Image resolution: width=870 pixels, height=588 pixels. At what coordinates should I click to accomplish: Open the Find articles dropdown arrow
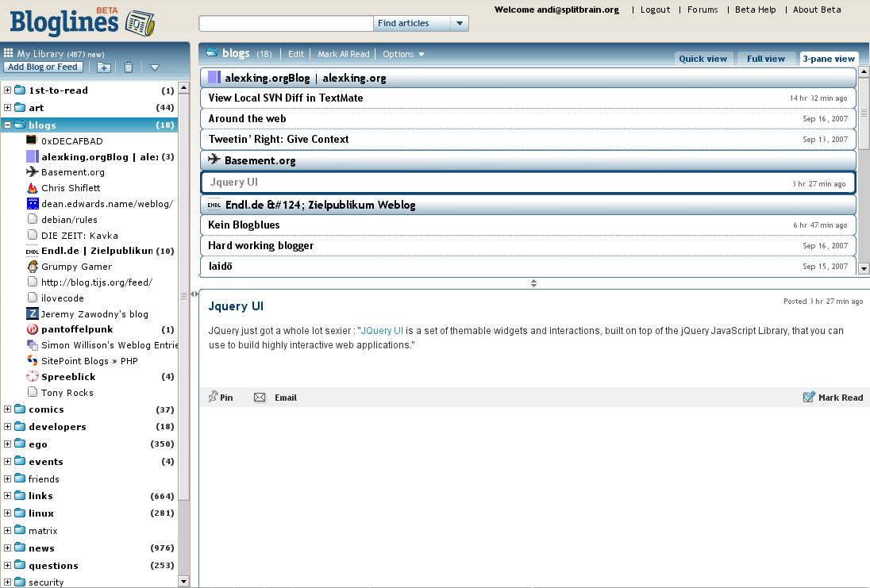click(x=460, y=23)
